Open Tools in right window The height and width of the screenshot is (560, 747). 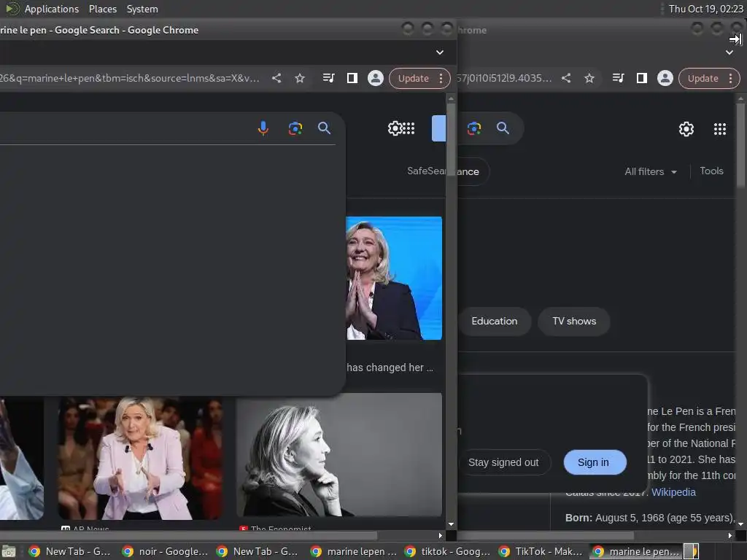[711, 171]
